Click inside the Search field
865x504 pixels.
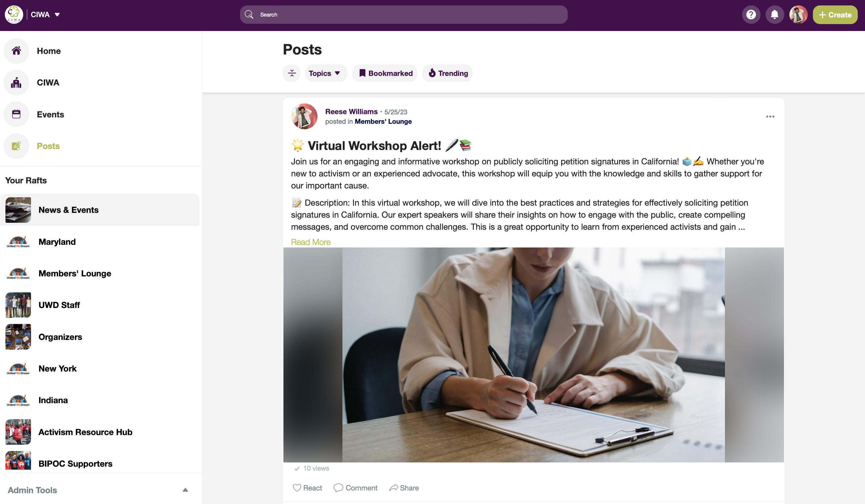[x=404, y=15]
